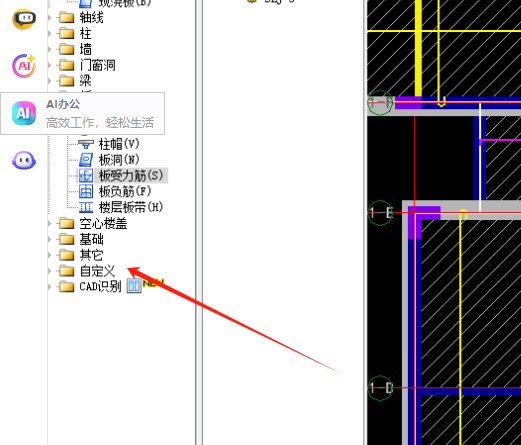Image resolution: width=521 pixels, height=445 pixels.
Task: Click the colorful AI sparkle ring icon
Action: pyautogui.click(x=24, y=66)
